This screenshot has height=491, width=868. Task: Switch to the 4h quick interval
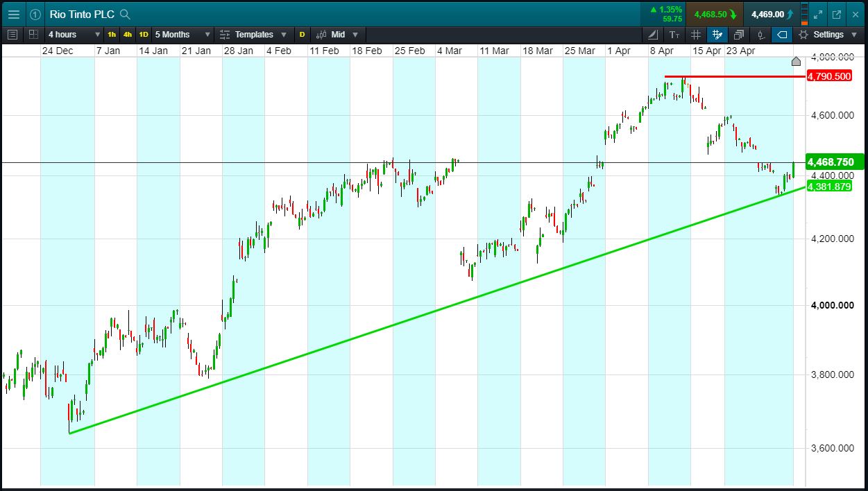pyautogui.click(x=128, y=35)
